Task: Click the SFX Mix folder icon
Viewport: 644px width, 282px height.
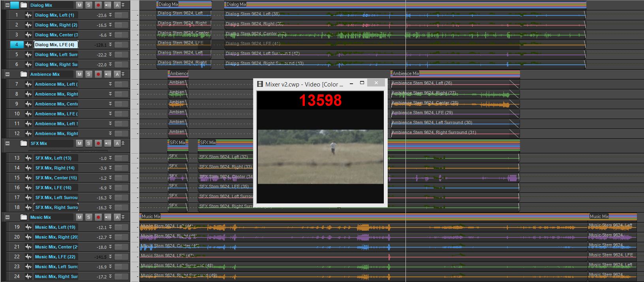Action: click(x=24, y=143)
